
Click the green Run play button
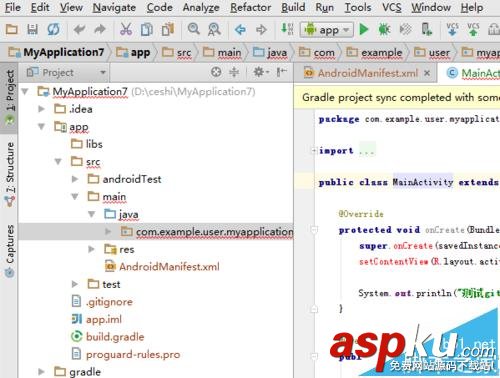coord(364,30)
